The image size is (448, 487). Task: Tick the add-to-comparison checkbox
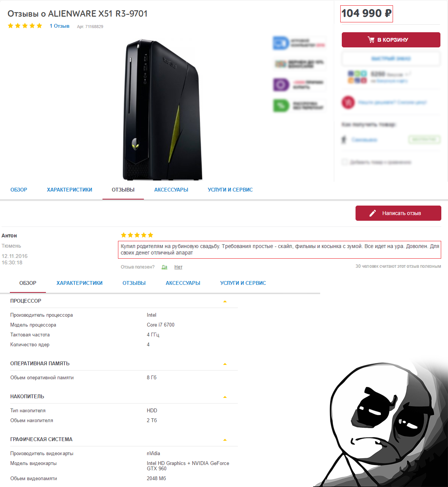pyautogui.click(x=344, y=162)
